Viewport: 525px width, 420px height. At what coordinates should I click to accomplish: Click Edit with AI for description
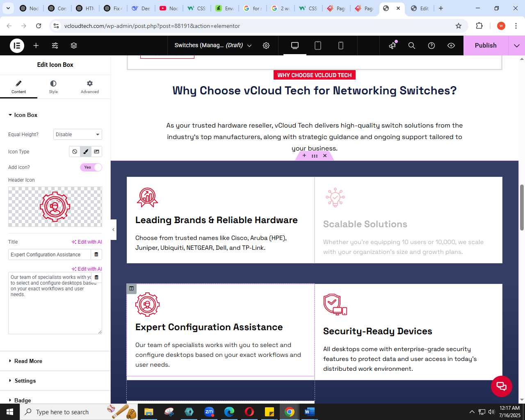pos(87,269)
